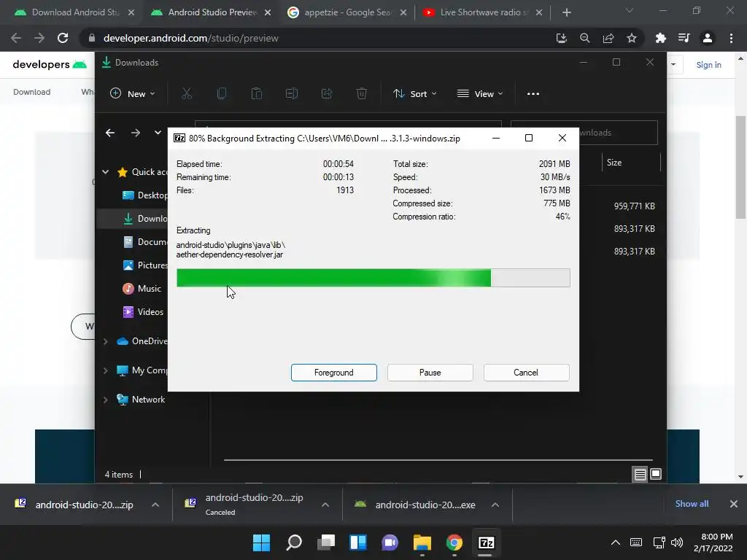The height and width of the screenshot is (560, 747).
Task: Show hidden system tray icons
Action: tap(616, 542)
